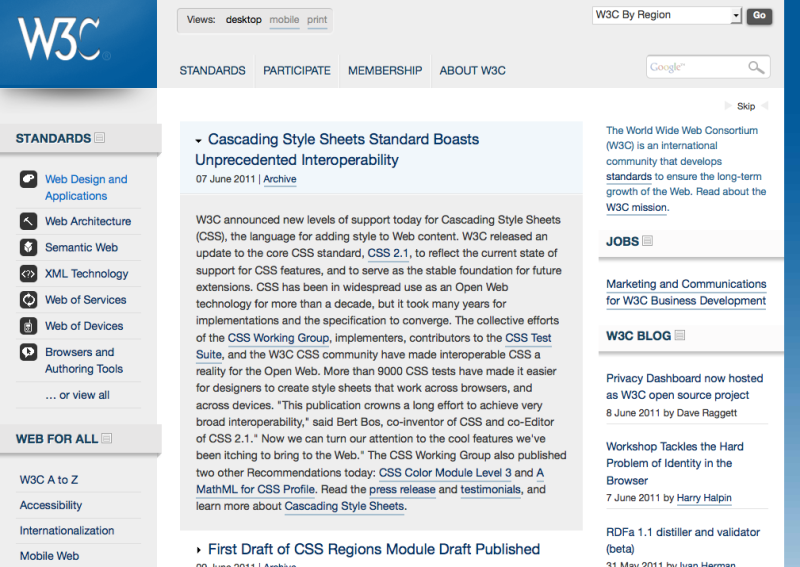The width and height of the screenshot is (800, 567).
Task: Open the Participate menu
Action: [x=297, y=70]
